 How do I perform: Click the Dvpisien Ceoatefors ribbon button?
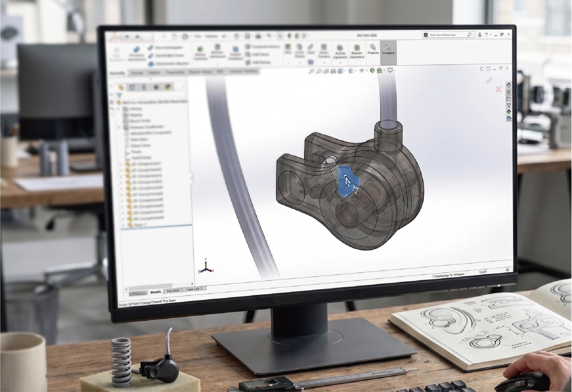click(357, 51)
